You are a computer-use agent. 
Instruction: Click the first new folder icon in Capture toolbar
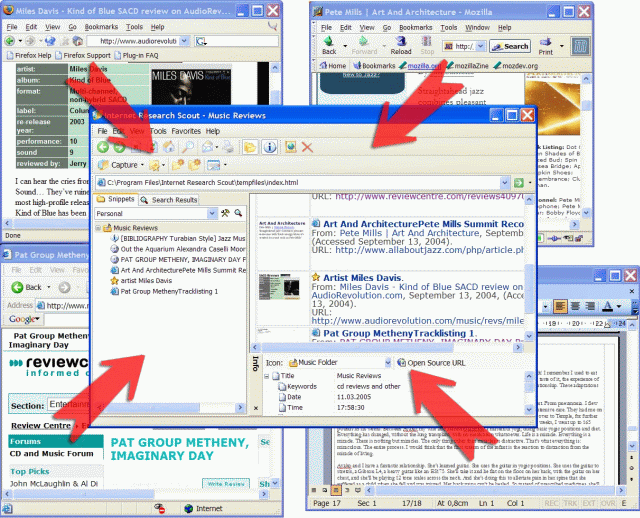(x=178, y=165)
